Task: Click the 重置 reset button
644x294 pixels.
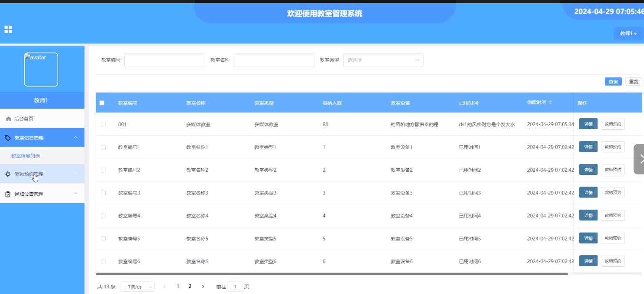Action: coord(634,82)
